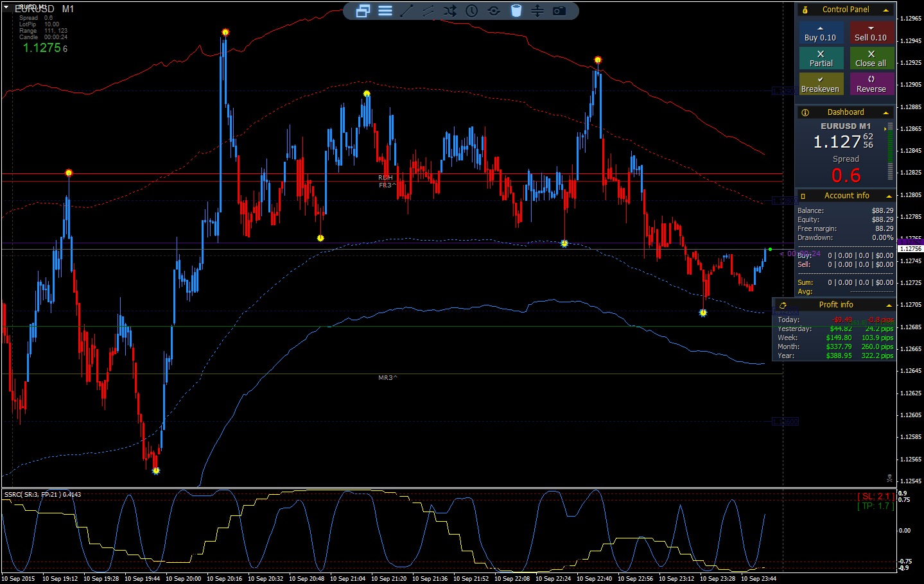The width and height of the screenshot is (924, 584).
Task: Click the Breakeven button
Action: click(x=821, y=84)
